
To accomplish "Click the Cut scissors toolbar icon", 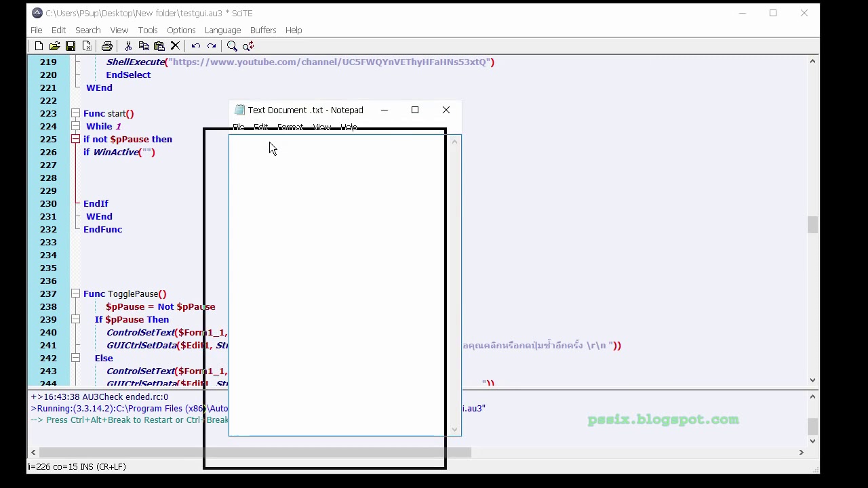I will click(x=127, y=46).
